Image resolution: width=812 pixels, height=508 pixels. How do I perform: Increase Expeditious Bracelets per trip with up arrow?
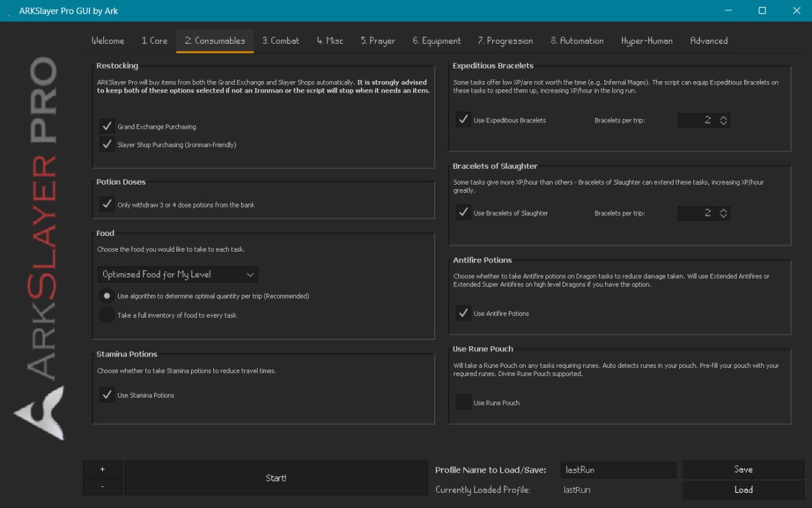[x=723, y=117]
